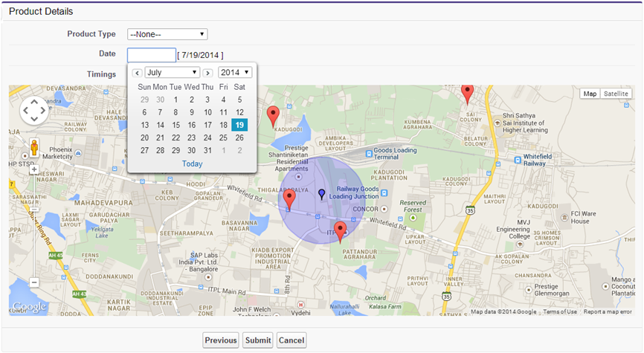
Task: Click inside the Date input field
Action: pos(152,55)
